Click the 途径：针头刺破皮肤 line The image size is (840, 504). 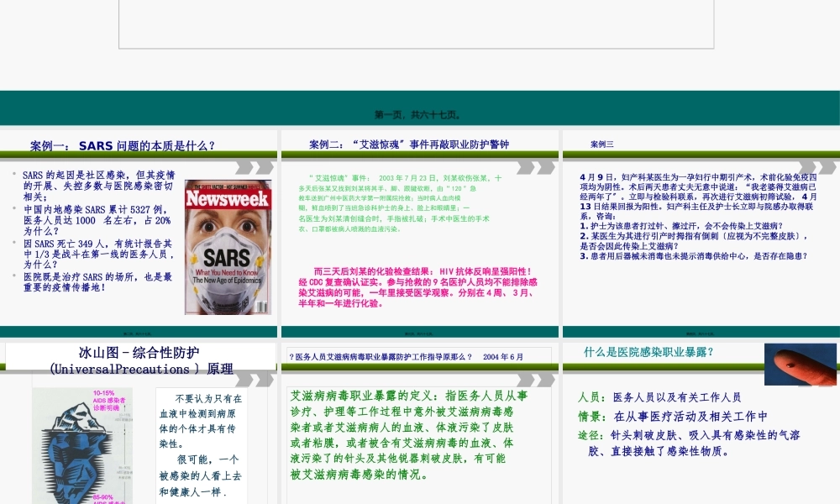[x=688, y=443]
